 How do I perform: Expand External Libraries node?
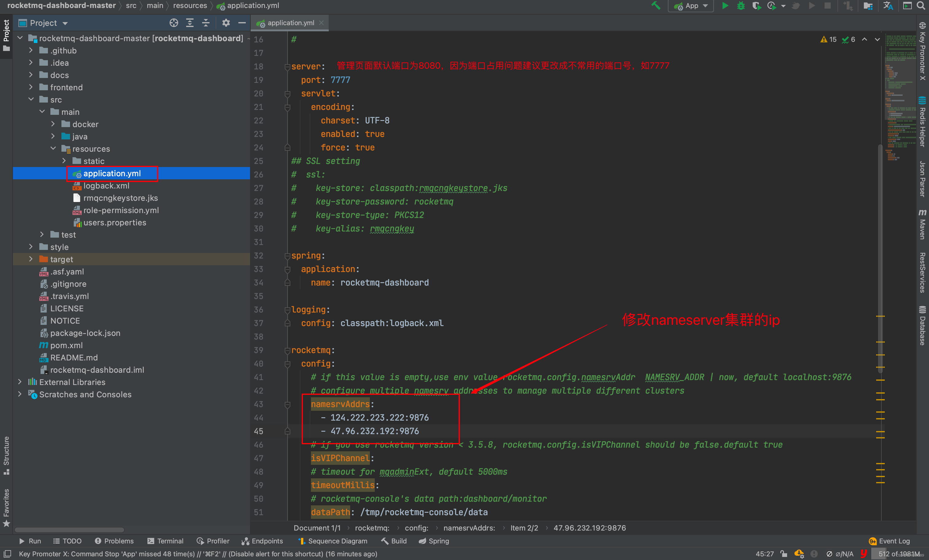(x=20, y=382)
